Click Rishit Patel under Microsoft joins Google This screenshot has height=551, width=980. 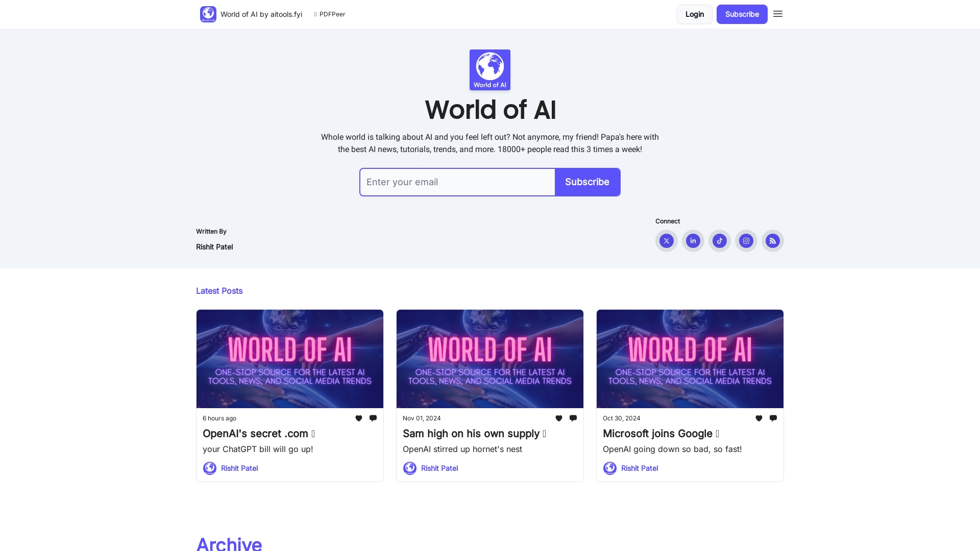[640, 468]
